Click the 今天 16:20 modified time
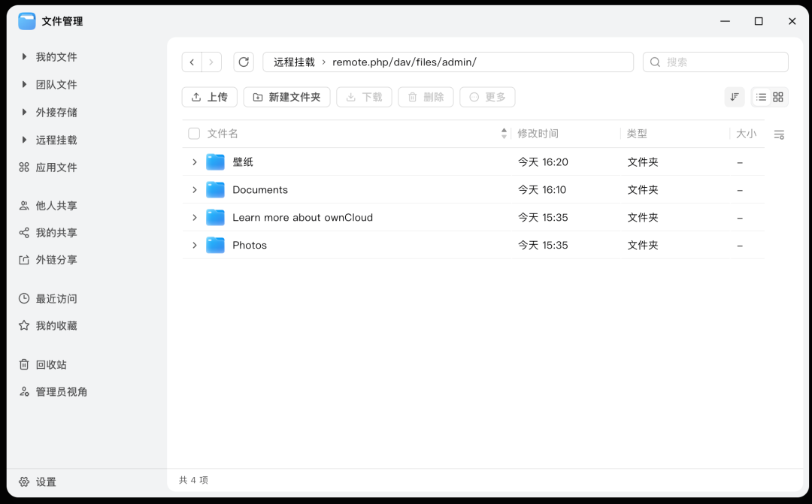Image resolution: width=812 pixels, height=504 pixels. [x=544, y=162]
